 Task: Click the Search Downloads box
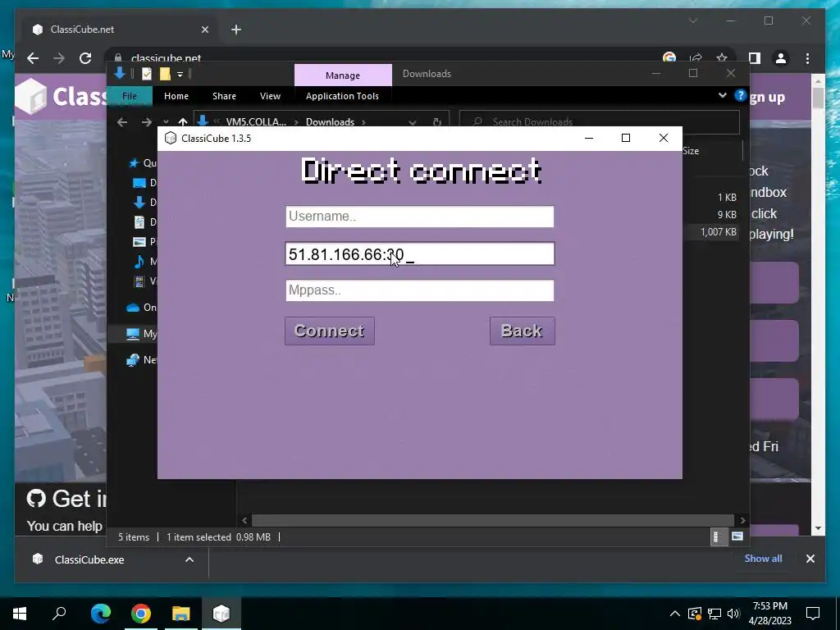(600, 122)
